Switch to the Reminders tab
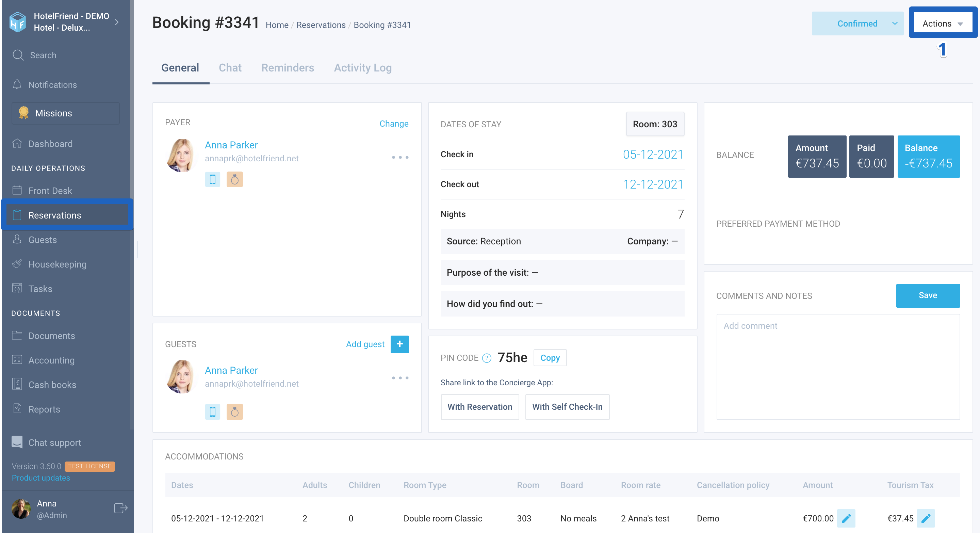980x533 pixels. (288, 68)
